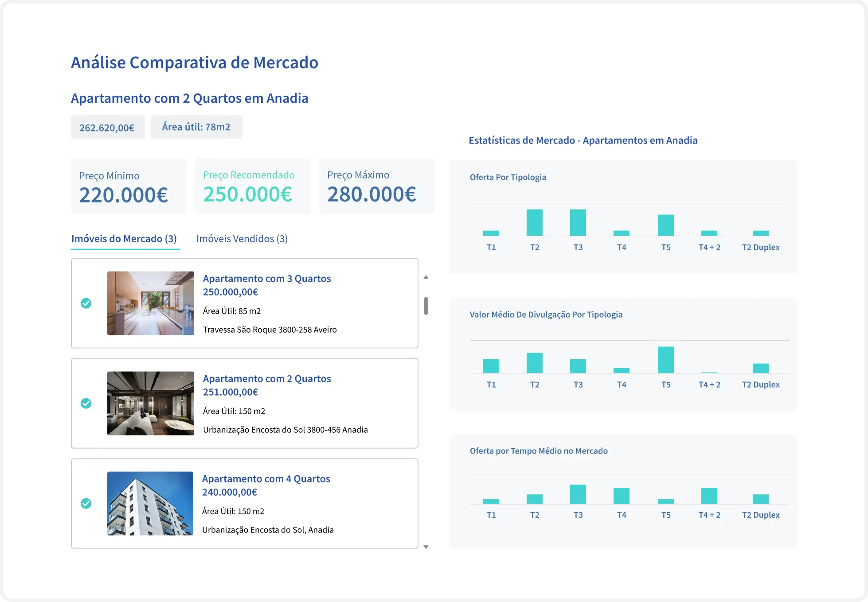This screenshot has width=868, height=602.
Task: Switch to the "Imóveis Vendidos (3)" tab
Action: pos(242,238)
